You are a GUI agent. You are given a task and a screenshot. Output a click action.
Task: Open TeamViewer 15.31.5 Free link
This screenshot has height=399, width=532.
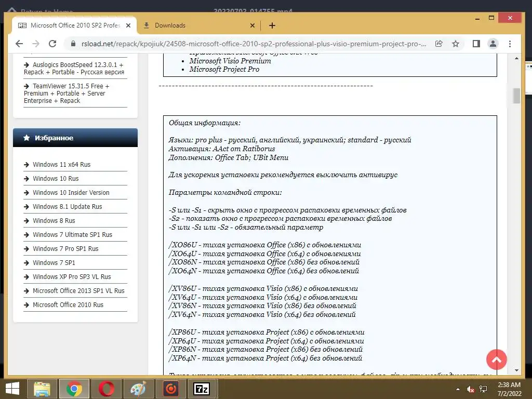pos(66,94)
